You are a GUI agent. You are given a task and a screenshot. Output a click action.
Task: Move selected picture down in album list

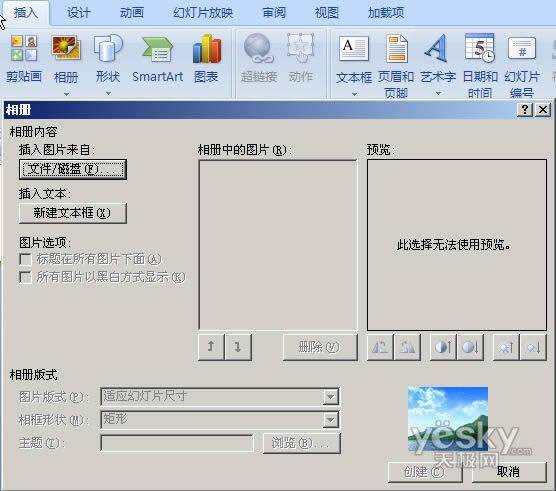pos(238,347)
